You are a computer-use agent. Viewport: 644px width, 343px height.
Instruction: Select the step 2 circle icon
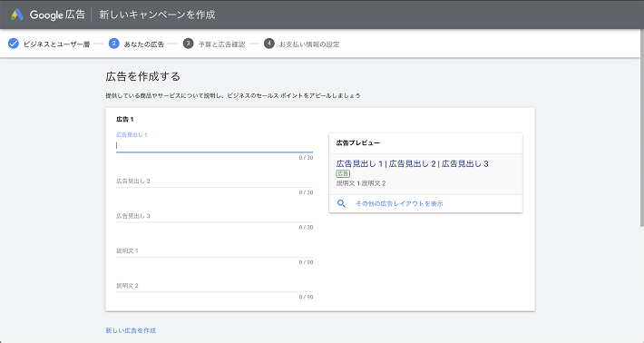[113, 44]
